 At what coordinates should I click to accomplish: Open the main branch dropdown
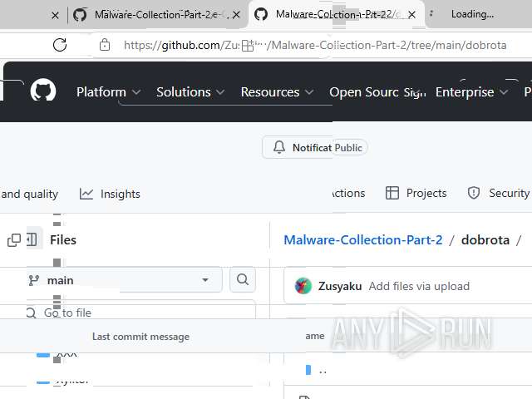click(124, 280)
